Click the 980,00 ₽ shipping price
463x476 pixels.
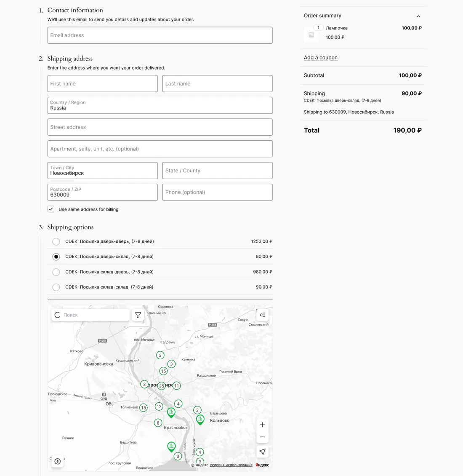pyautogui.click(x=263, y=272)
